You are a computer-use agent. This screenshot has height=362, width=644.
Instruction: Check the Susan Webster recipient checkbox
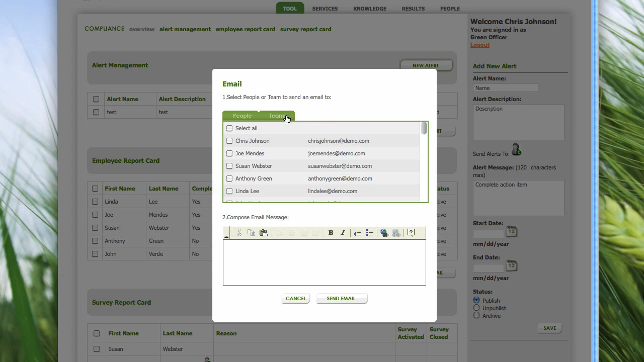point(229,166)
